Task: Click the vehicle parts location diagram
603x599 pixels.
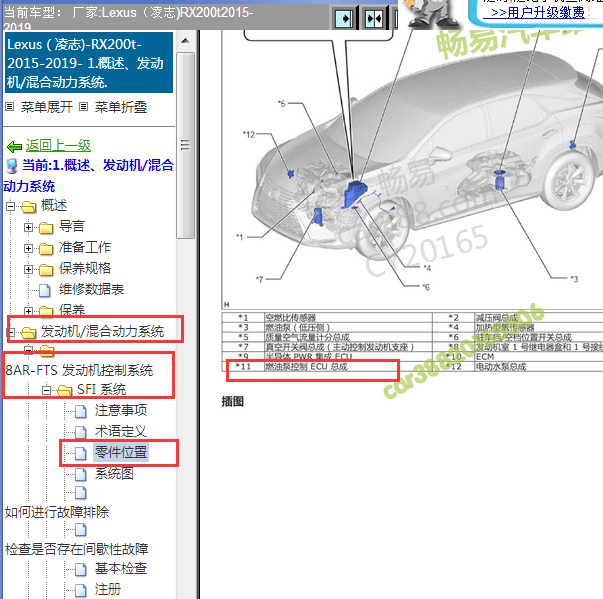Action: pos(412,169)
